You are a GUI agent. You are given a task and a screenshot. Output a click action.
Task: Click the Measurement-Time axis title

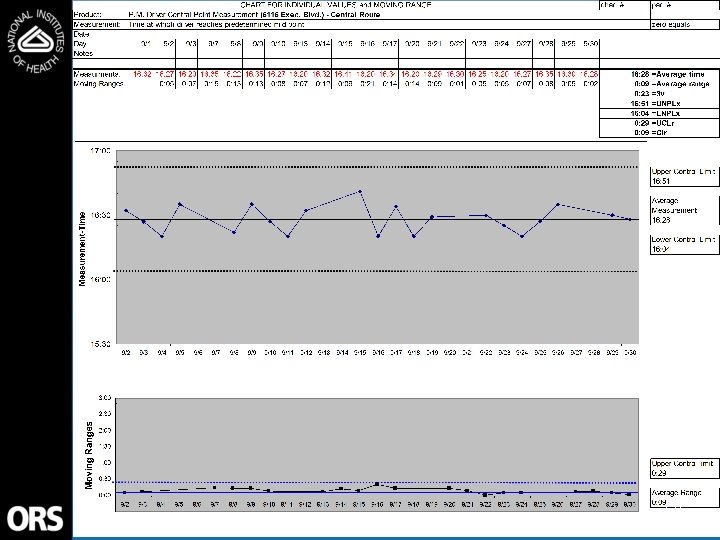point(82,248)
